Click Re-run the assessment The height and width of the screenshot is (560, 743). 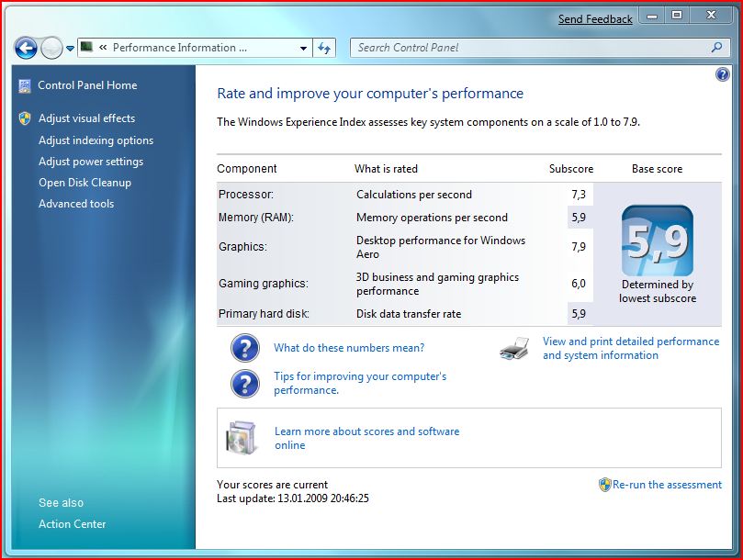tap(667, 485)
